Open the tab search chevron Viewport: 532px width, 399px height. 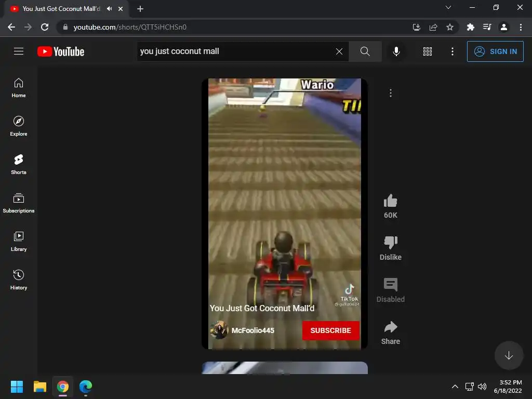pos(448,7)
